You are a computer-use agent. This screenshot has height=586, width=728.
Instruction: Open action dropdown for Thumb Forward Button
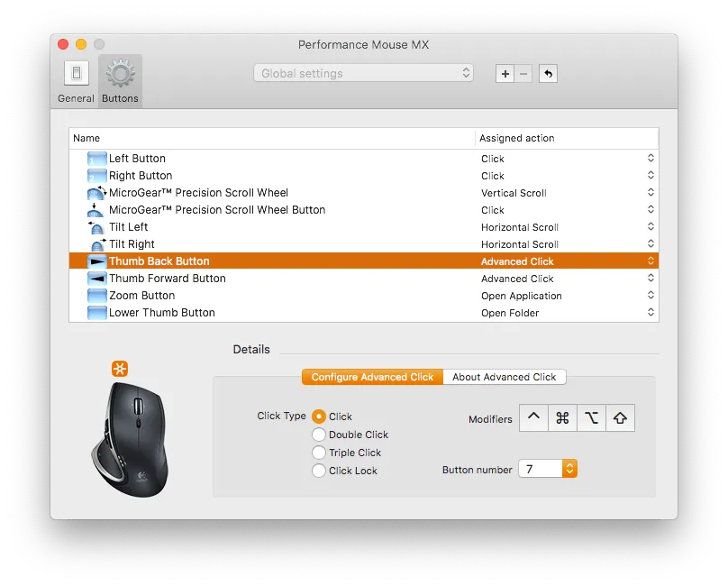pos(651,278)
